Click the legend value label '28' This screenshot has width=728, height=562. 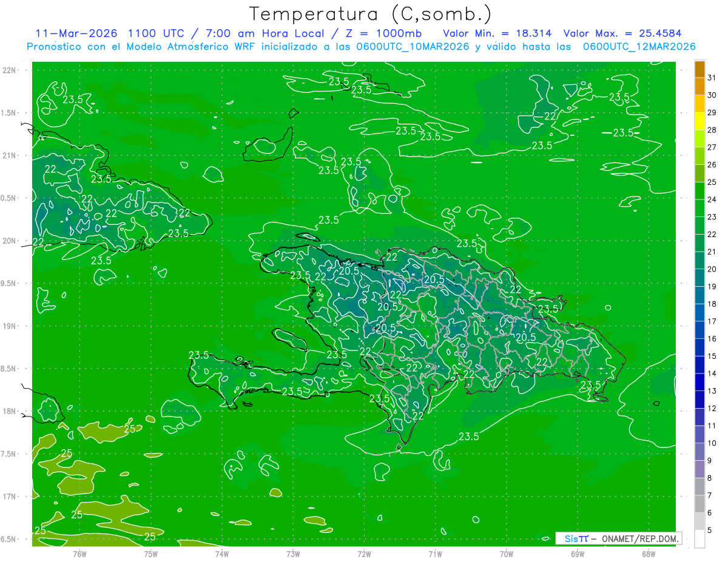[712, 130]
